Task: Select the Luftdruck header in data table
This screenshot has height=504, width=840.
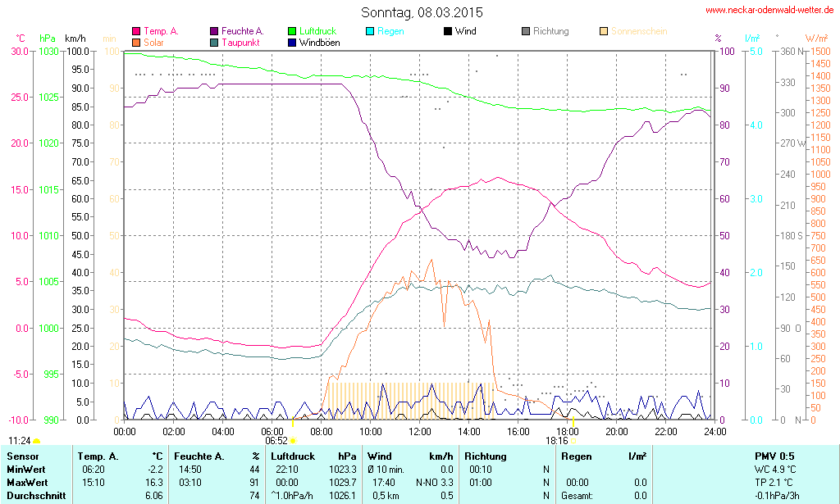Action: (292, 456)
